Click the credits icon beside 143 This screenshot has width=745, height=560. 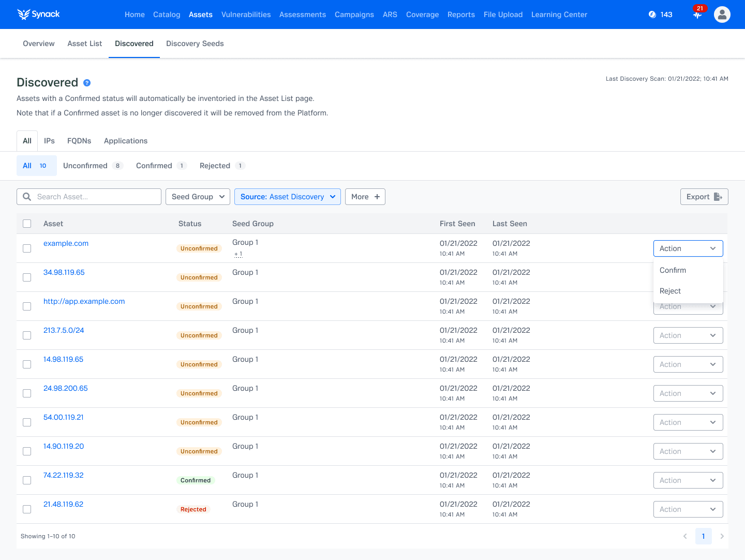652,14
